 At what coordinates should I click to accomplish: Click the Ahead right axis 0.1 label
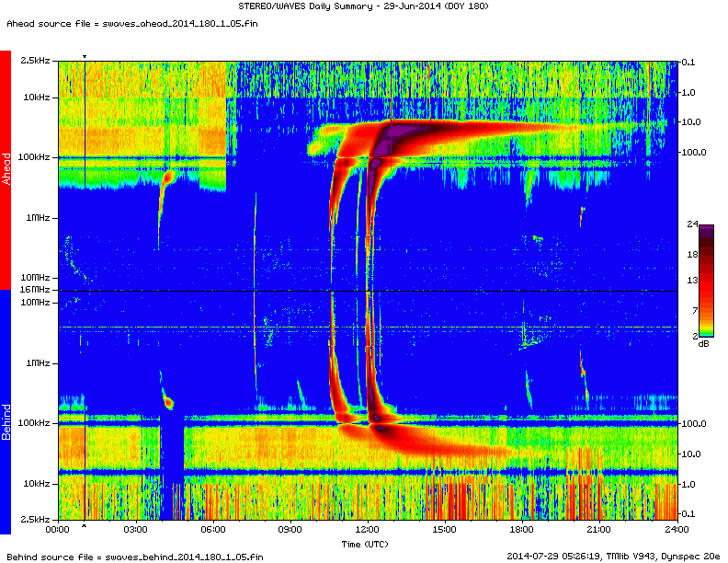click(688, 63)
